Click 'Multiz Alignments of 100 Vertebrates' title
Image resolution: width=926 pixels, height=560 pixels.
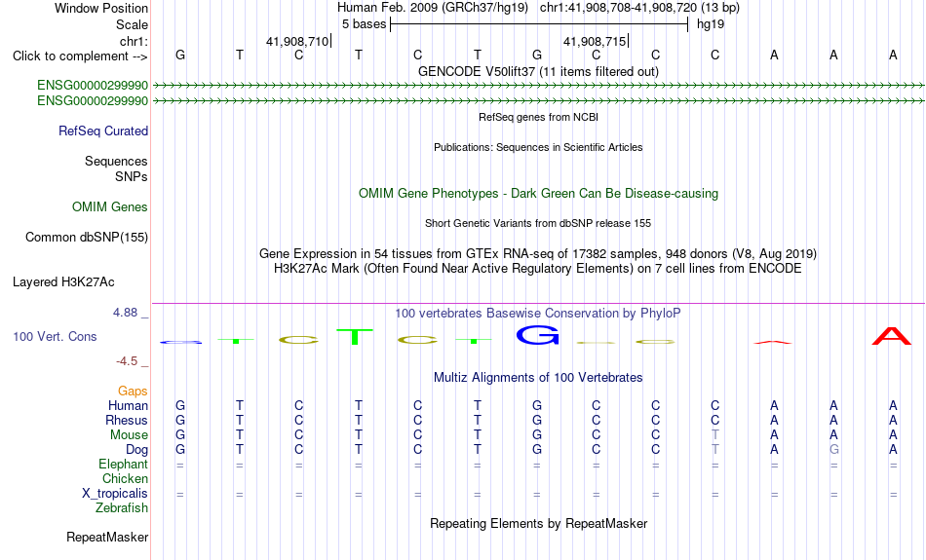point(538,378)
